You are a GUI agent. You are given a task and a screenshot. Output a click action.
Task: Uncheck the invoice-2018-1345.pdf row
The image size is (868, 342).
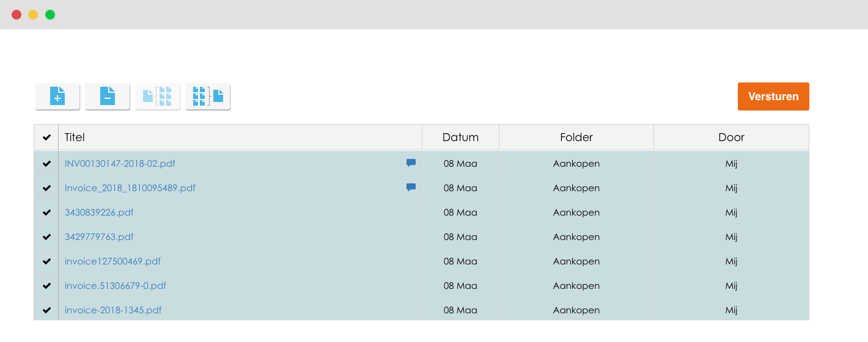(x=46, y=310)
